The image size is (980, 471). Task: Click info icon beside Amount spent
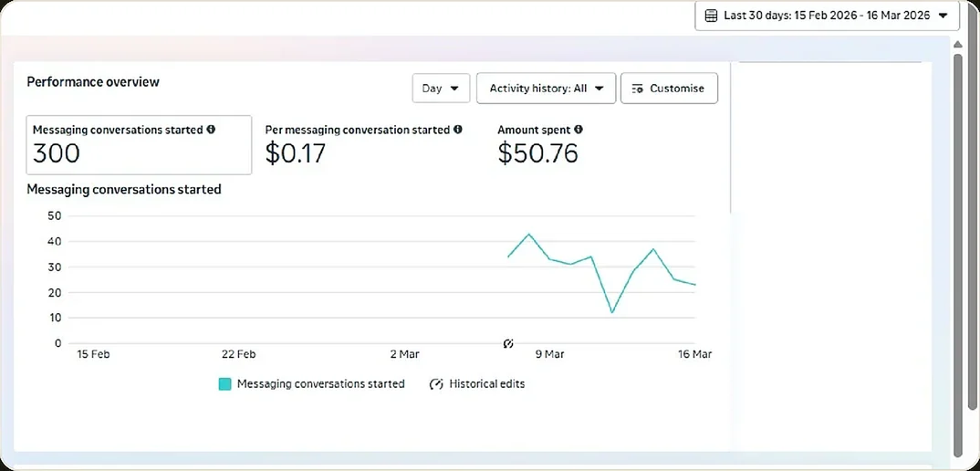579,130
